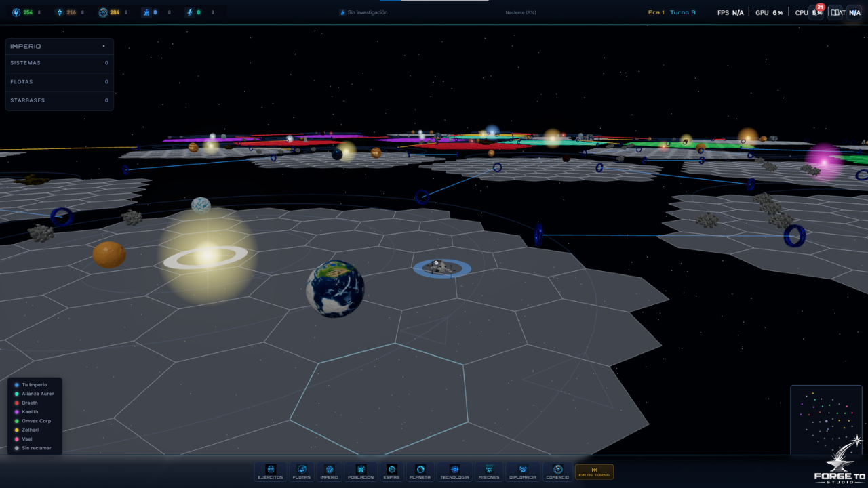Open the Imperio menu in bottom bar

click(330, 472)
